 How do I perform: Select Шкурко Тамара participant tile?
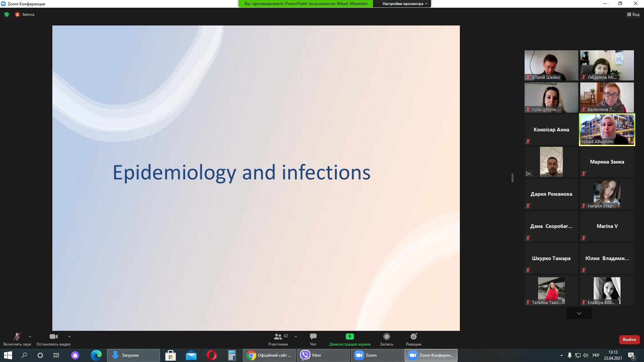point(551,258)
